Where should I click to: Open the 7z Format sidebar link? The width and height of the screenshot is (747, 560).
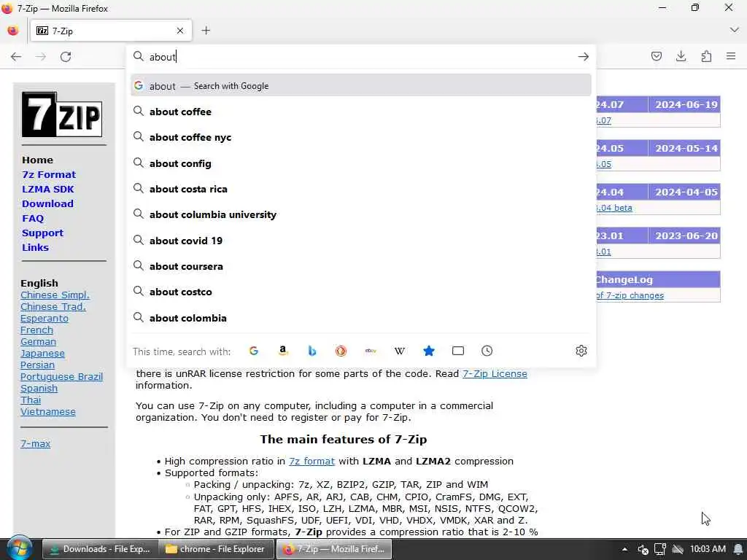49,175
